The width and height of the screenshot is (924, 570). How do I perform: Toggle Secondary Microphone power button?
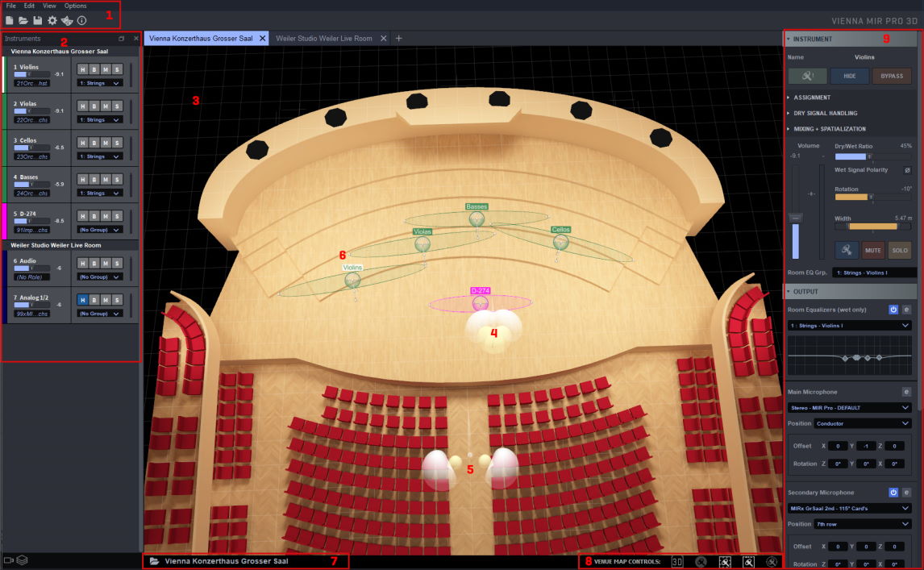click(893, 492)
